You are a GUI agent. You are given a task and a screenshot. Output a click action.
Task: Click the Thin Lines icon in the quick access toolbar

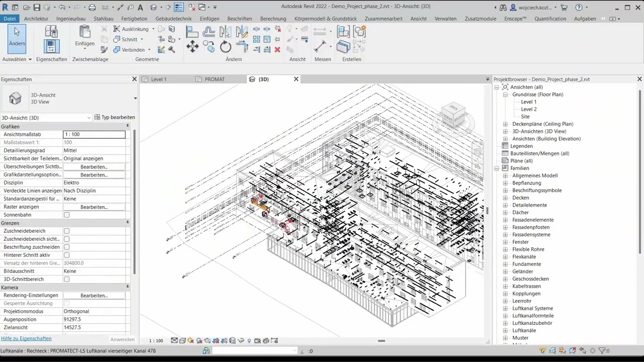click(180, 8)
